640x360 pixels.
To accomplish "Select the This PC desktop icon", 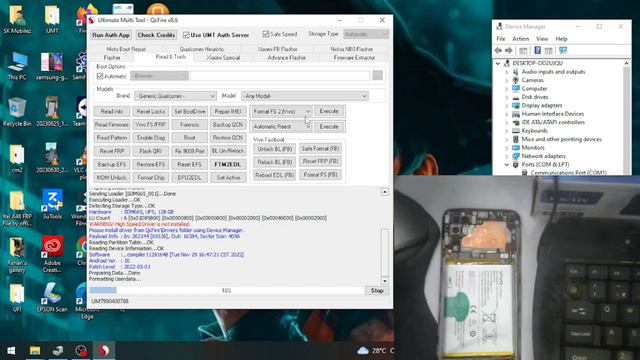I will click(17, 65).
